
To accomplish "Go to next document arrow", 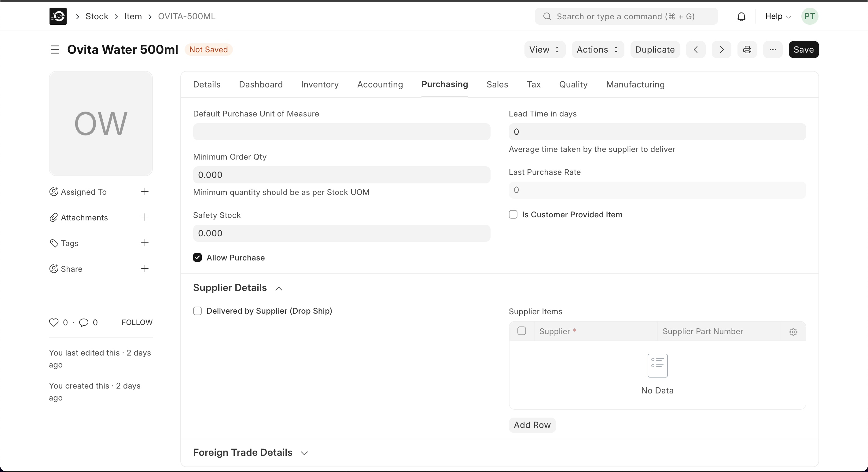I will (721, 50).
